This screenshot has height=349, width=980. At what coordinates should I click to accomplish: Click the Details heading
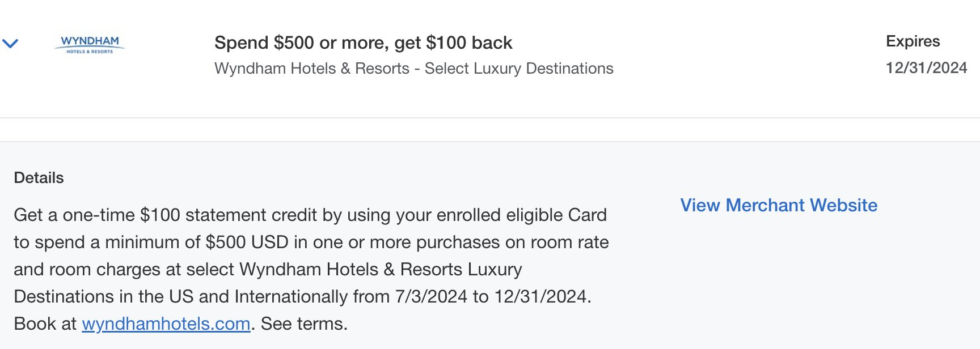[38, 177]
